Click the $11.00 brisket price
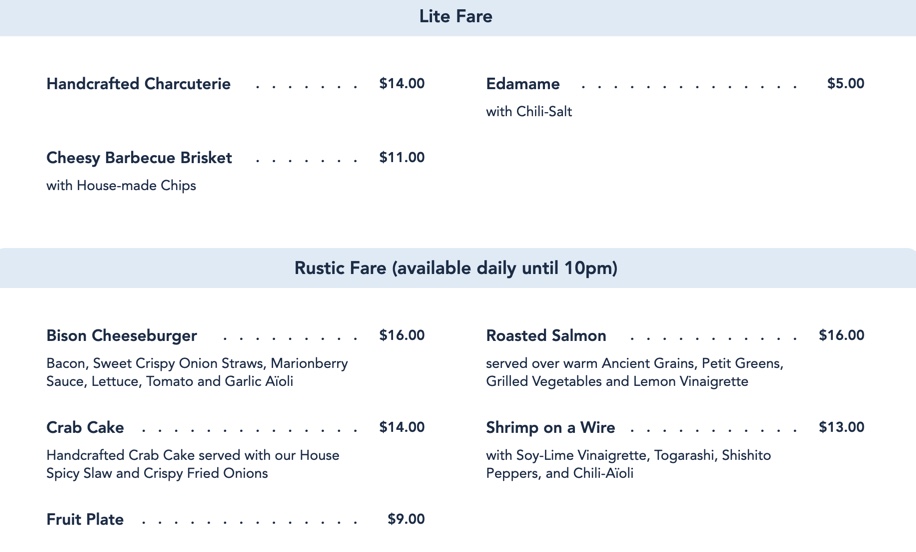This screenshot has width=916, height=552. [x=401, y=158]
